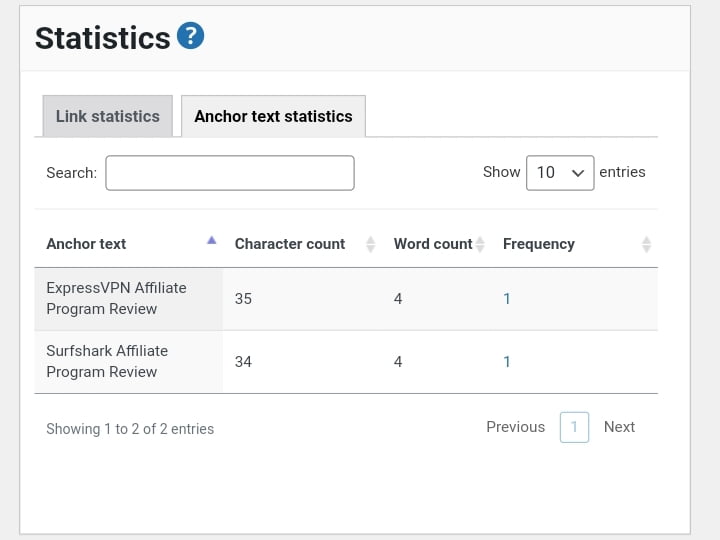Sort by the Frequency column
The height and width of the screenshot is (540, 720).
[x=574, y=244]
